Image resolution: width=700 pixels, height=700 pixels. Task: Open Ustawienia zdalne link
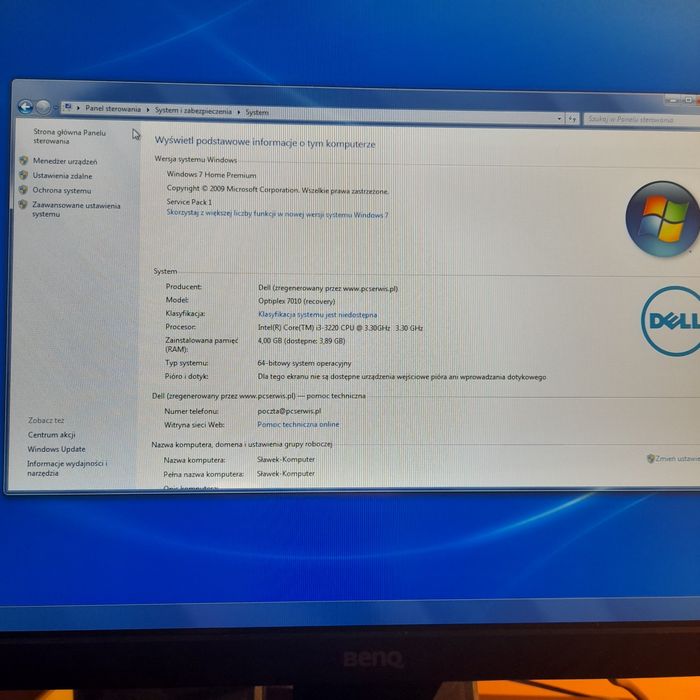[x=62, y=176]
